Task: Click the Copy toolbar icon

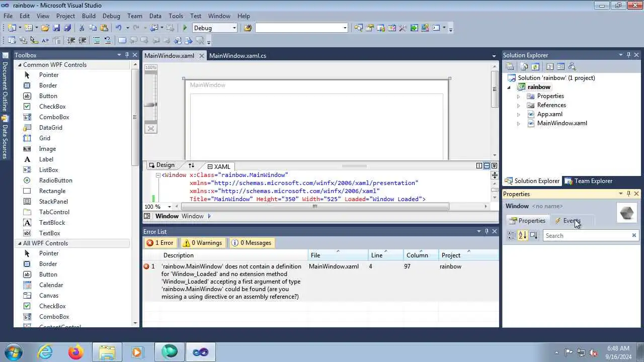Action: point(93,28)
